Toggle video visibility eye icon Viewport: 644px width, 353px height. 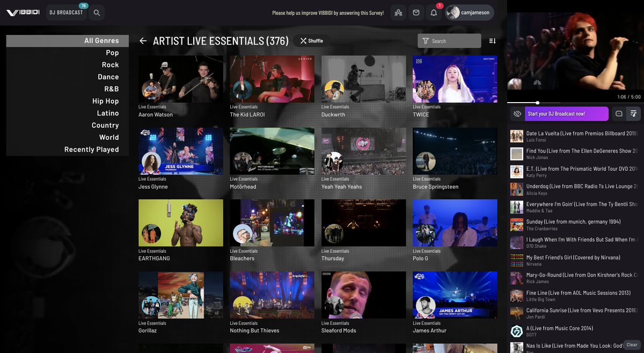[517, 114]
